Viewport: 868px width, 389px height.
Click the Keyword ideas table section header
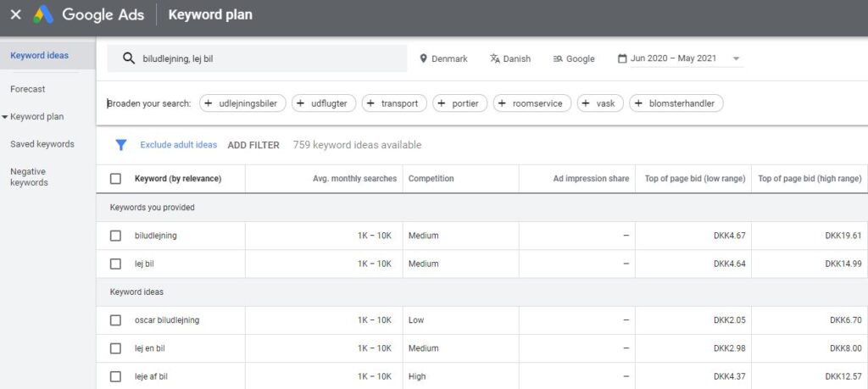pyautogui.click(x=136, y=292)
